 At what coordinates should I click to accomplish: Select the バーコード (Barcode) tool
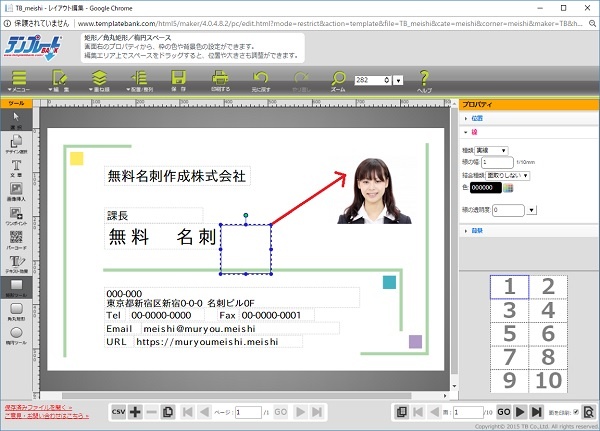16,237
